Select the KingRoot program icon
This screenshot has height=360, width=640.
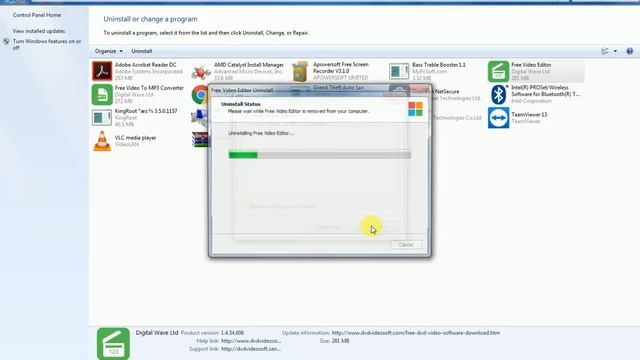point(102,118)
